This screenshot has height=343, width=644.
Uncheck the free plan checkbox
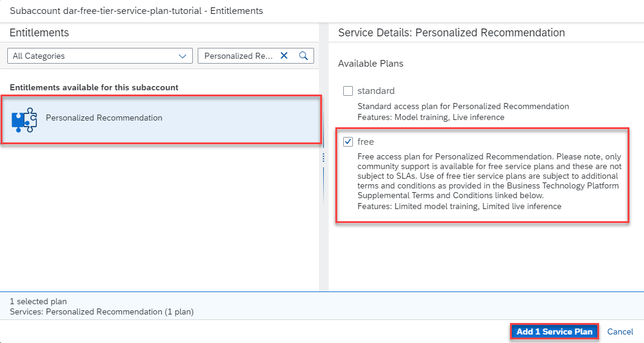(x=348, y=142)
